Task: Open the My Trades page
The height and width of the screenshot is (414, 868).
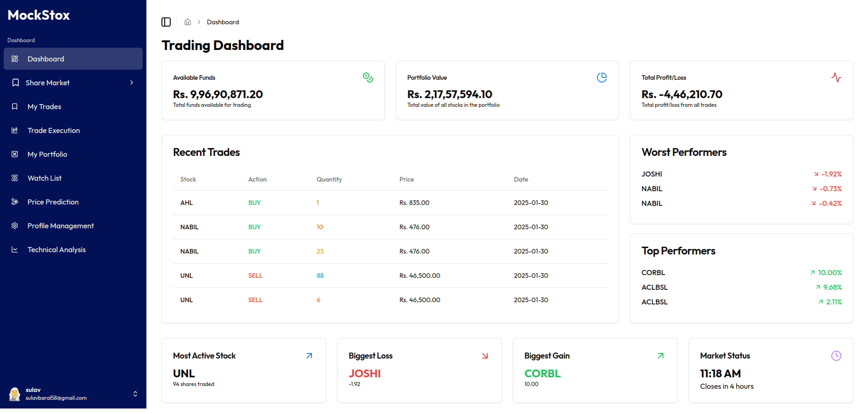Action: tap(45, 106)
